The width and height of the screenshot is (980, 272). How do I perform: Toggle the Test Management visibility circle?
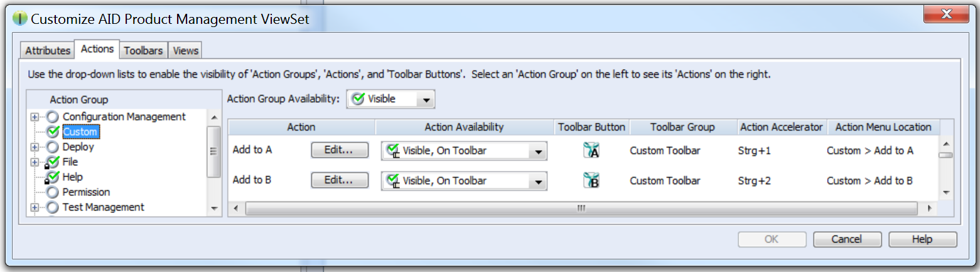53,207
